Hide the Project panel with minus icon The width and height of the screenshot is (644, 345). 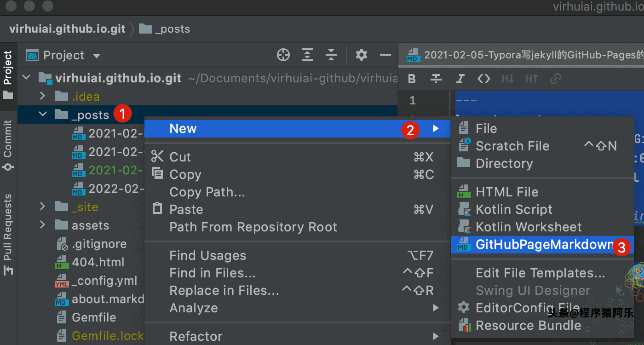coord(385,55)
